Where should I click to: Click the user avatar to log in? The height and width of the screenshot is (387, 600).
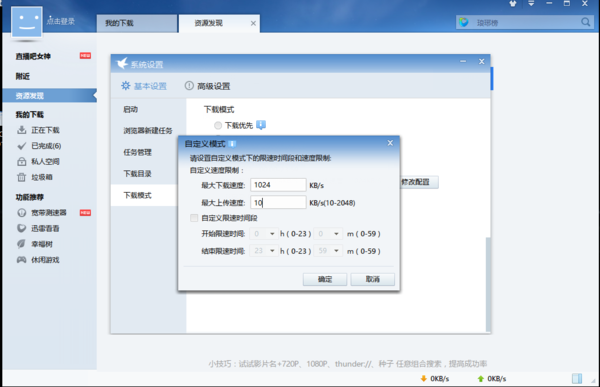click(26, 22)
